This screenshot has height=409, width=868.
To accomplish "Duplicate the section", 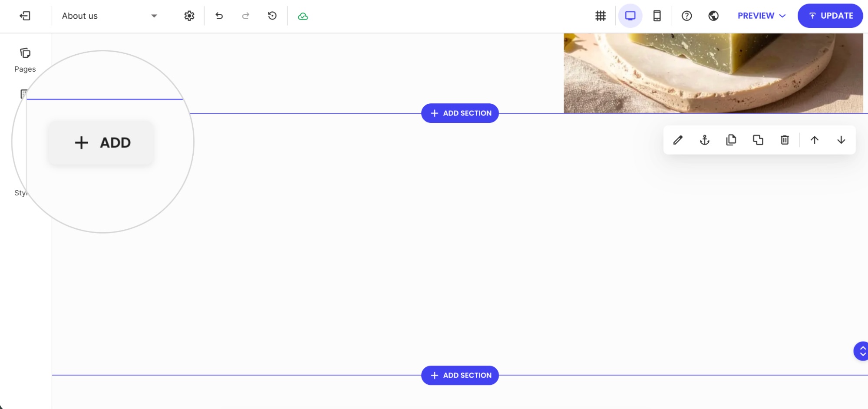I will pos(758,140).
